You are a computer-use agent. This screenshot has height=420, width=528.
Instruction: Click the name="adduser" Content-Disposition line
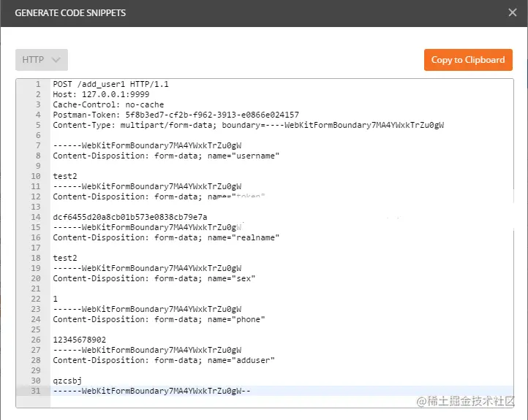(164, 361)
